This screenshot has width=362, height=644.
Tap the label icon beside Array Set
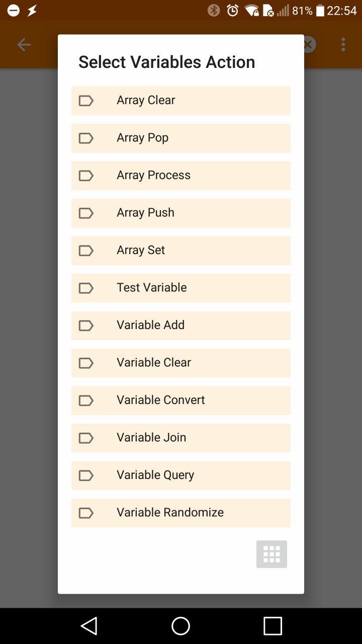click(x=86, y=251)
